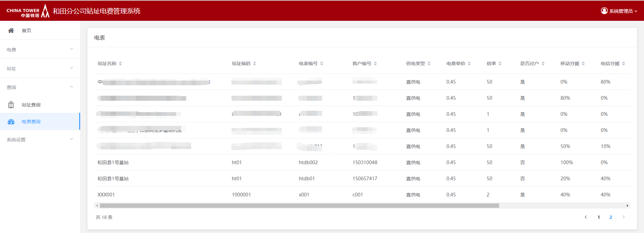This screenshot has height=233, width=644.
Task: Click the user avatar icon at top right
Action: [x=604, y=11]
